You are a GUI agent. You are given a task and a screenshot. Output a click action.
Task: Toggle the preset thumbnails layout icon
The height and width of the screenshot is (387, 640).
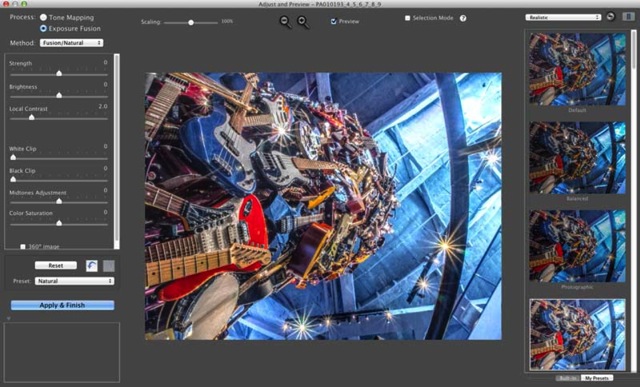click(628, 17)
